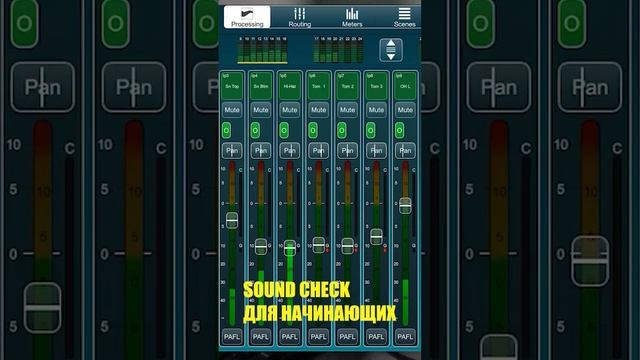Open Pan control for Hi-Hat

coord(290,151)
